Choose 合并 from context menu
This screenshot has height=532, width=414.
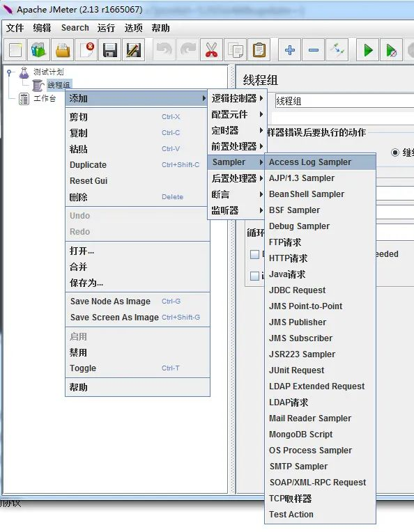(x=137, y=267)
